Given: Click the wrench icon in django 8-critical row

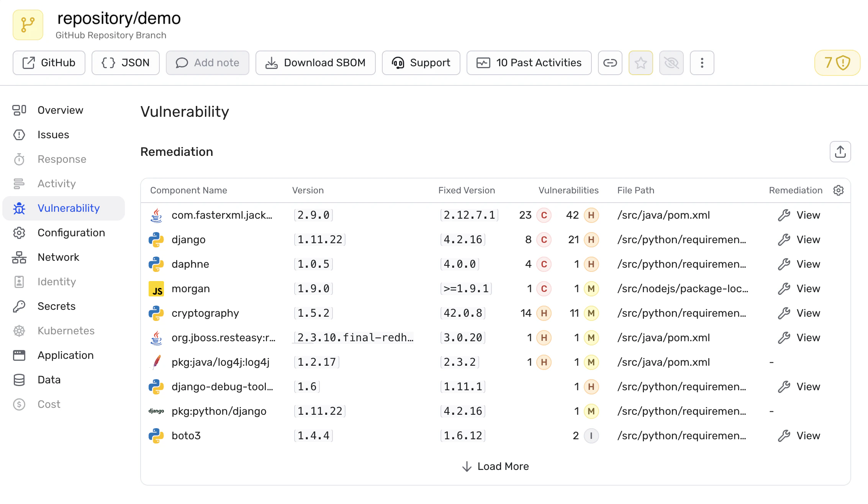Looking at the screenshot, I should coord(784,240).
